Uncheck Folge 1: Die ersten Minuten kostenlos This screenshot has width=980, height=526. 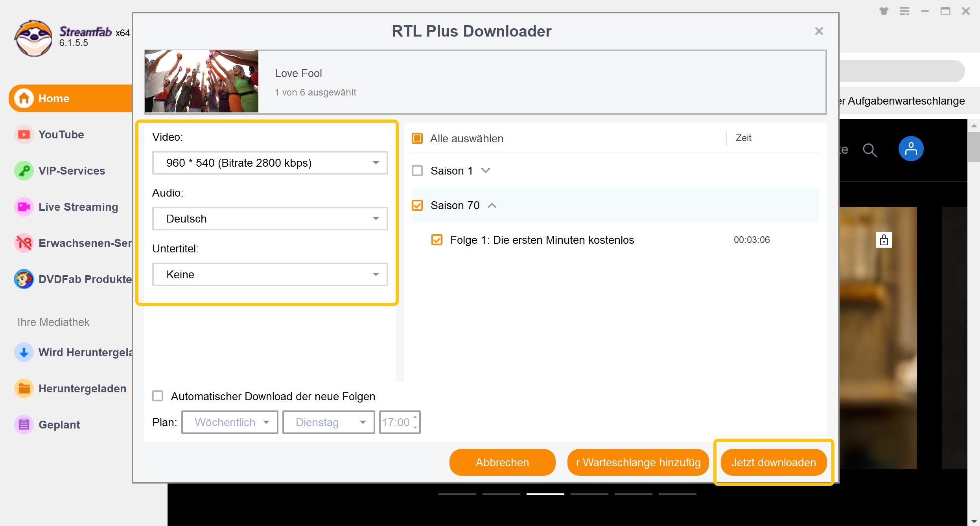[x=437, y=240]
